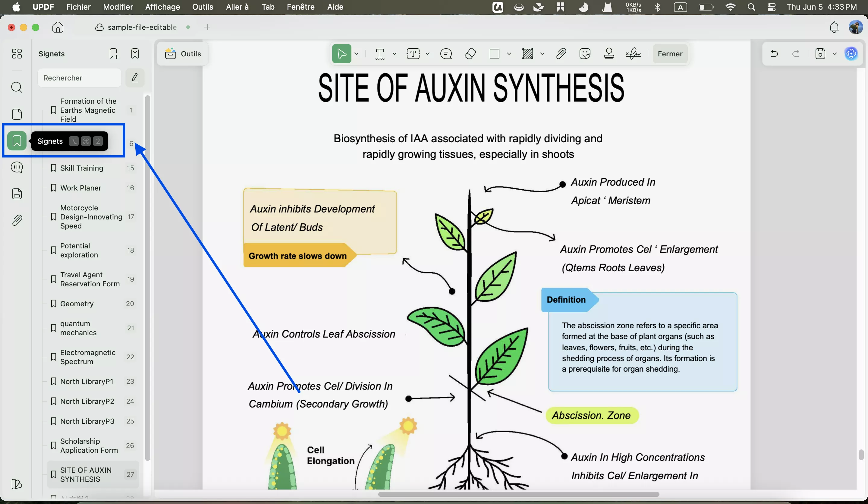This screenshot has width=868, height=504.
Task: Select the text box tool
Action: [x=413, y=54]
